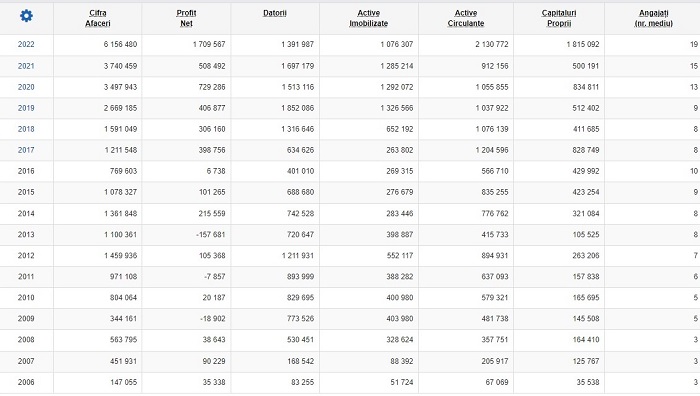Screen dimensions: 700x396
Task: Select the 2009 profit value -18 902
Action: pyautogui.click(x=212, y=318)
